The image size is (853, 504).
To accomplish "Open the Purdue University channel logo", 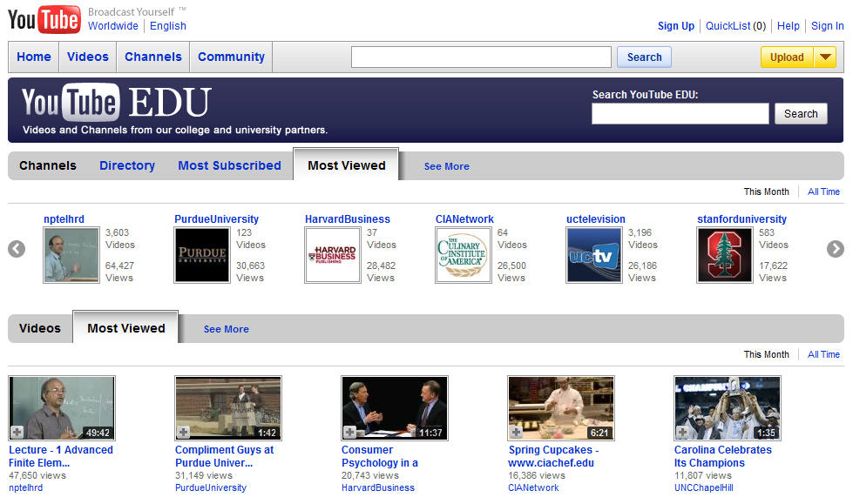I will 201,255.
